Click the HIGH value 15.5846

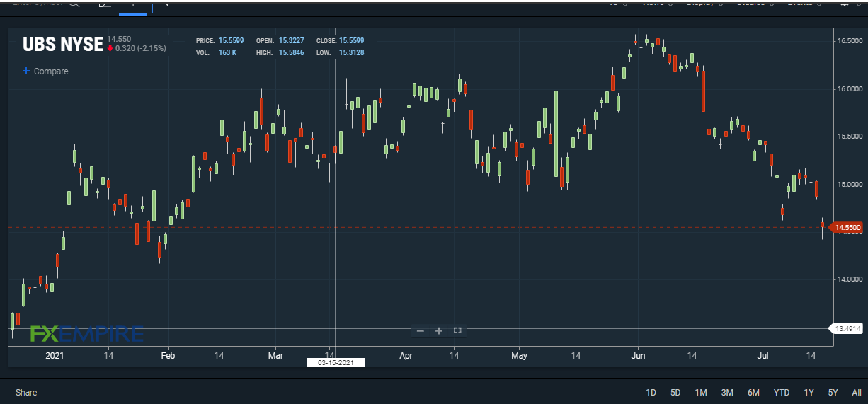tap(290, 53)
